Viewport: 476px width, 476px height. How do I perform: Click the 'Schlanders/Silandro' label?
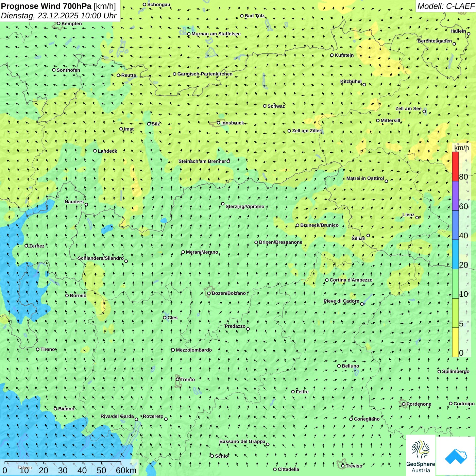pos(101,258)
